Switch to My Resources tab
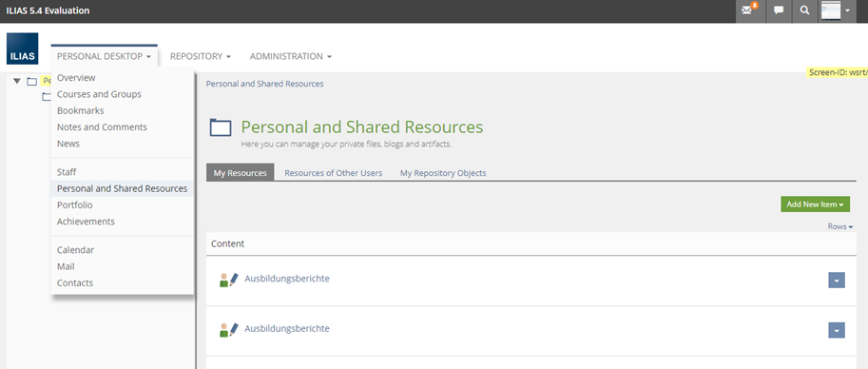The width and height of the screenshot is (868, 369). [x=241, y=172]
